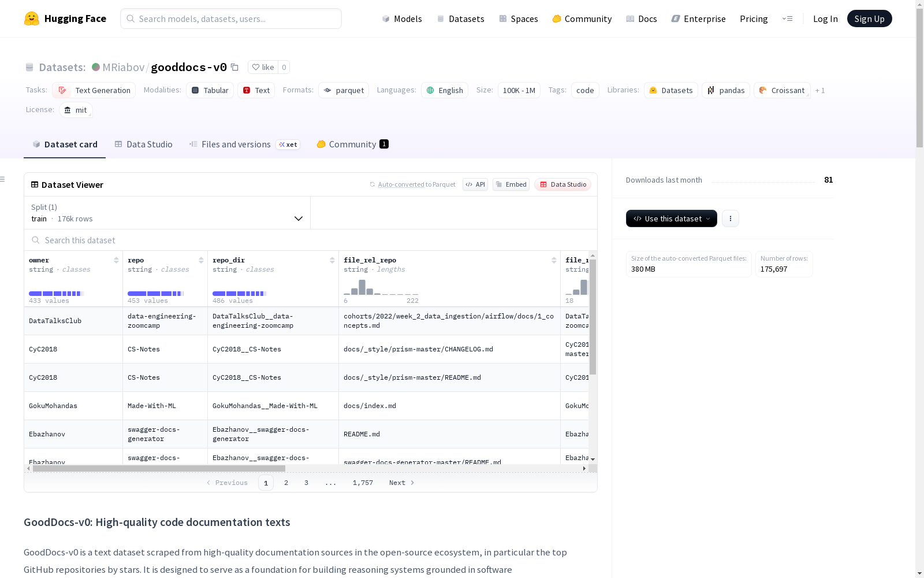Switch to the Community tab with 1 discussion
The image size is (924, 578).
coord(352,144)
